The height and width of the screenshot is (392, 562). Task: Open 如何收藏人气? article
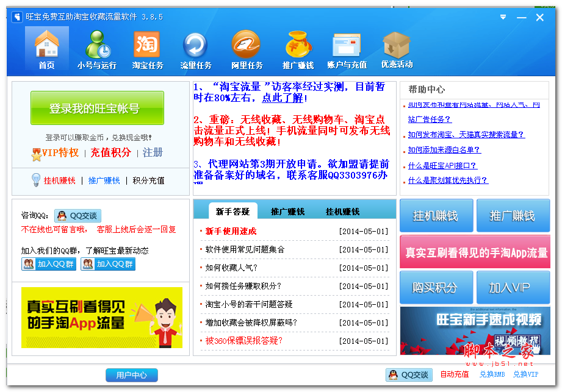click(231, 268)
